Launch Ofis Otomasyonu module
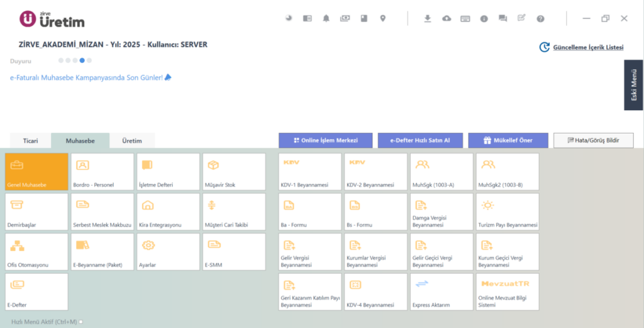The width and height of the screenshot is (644, 328). (x=36, y=252)
